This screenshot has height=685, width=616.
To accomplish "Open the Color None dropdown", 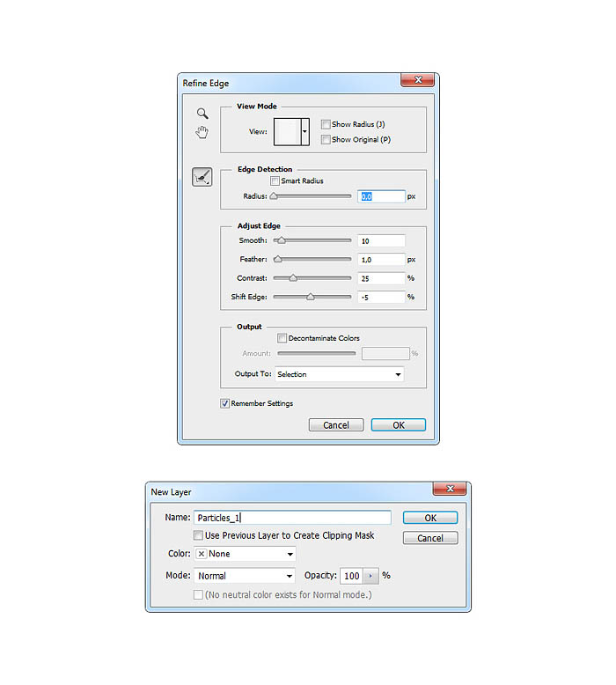I will tap(245, 554).
